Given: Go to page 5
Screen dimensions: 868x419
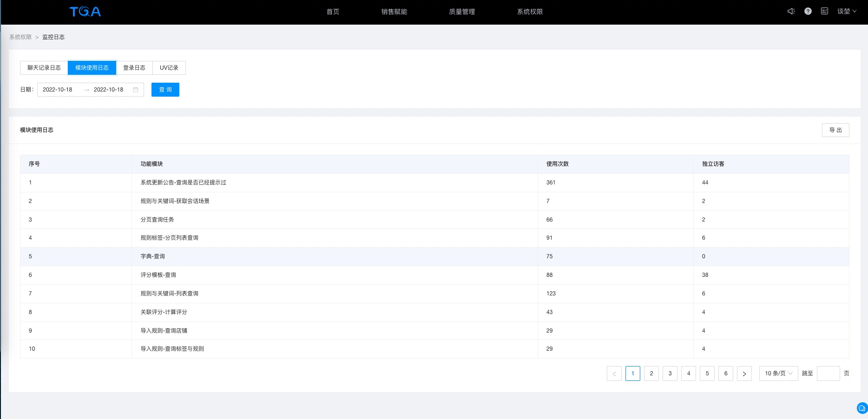Looking at the screenshot, I should point(707,373).
